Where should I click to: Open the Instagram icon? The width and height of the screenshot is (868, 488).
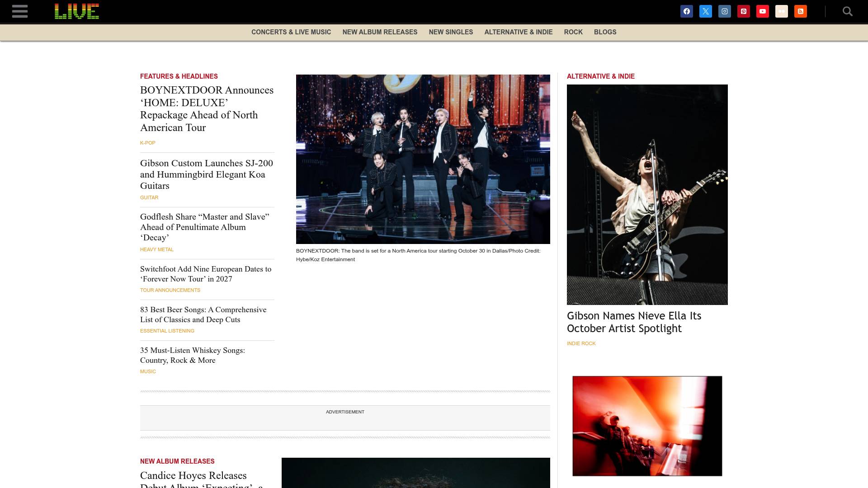(725, 11)
